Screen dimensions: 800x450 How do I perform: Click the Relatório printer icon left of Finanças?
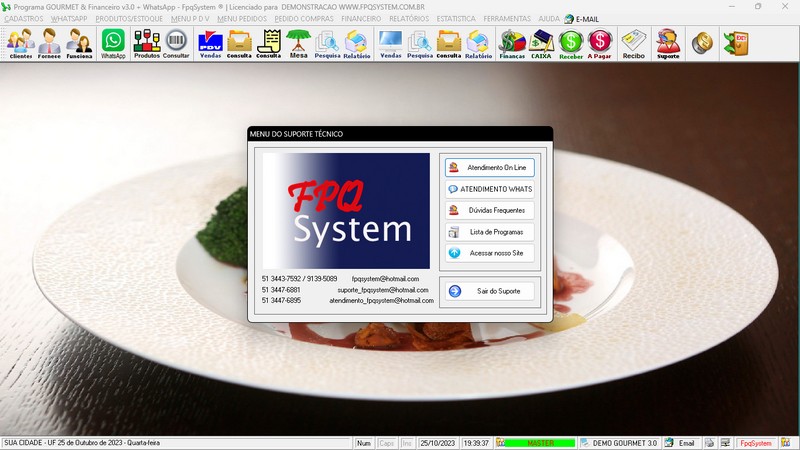[x=478, y=44]
